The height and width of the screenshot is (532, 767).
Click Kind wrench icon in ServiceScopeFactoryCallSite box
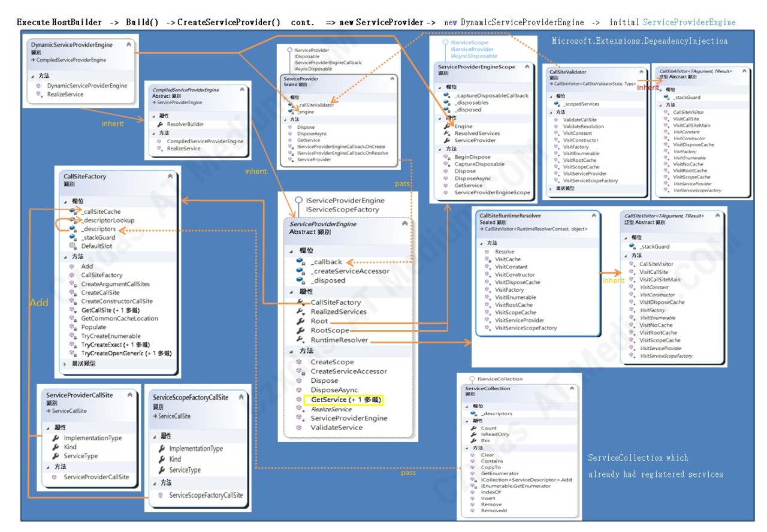point(162,459)
